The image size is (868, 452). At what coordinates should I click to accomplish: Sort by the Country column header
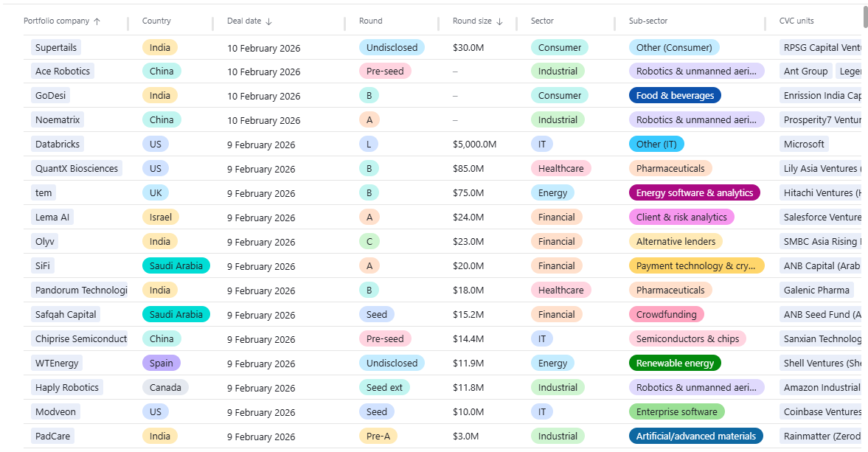pyautogui.click(x=156, y=21)
